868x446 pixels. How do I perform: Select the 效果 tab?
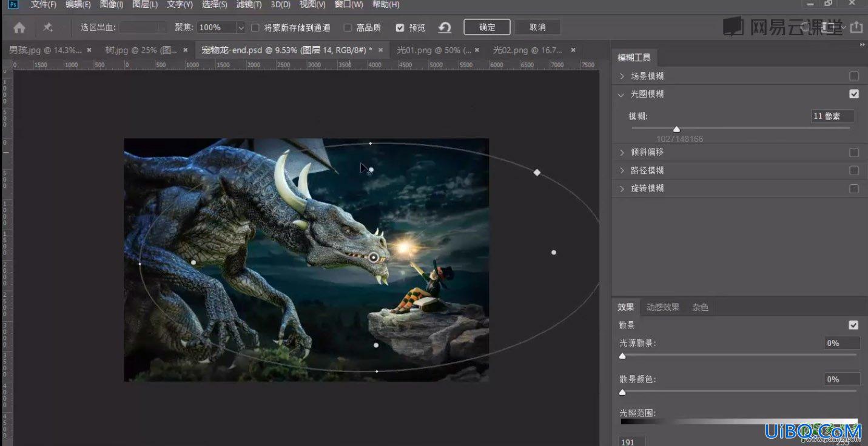(625, 307)
